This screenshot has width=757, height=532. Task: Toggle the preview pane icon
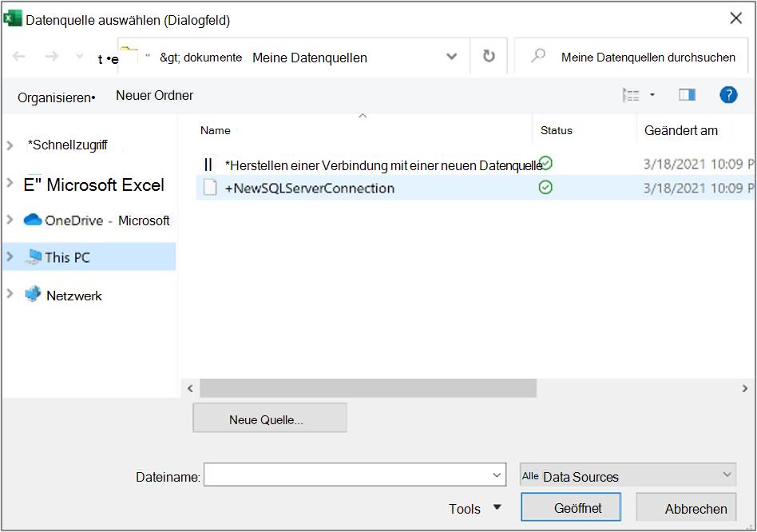point(687,94)
